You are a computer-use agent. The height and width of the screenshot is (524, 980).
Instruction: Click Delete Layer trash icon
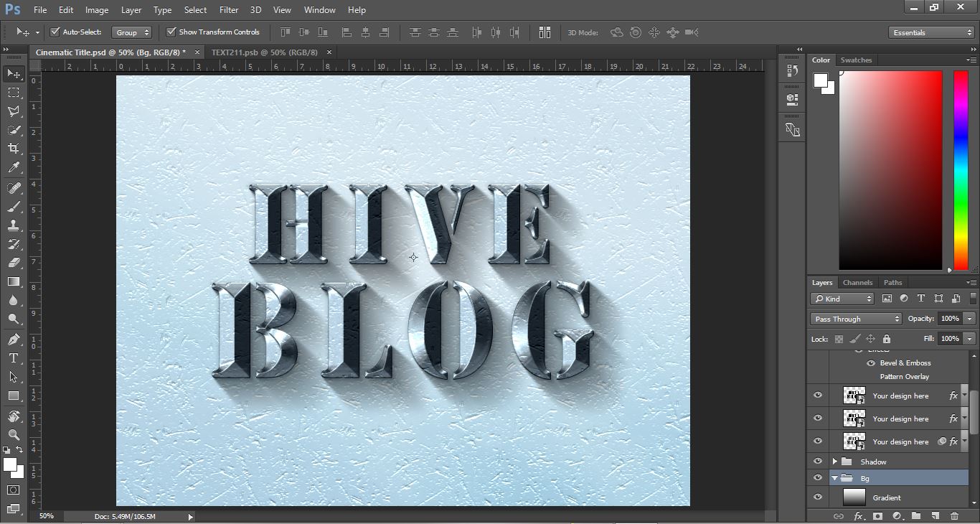tap(954, 516)
